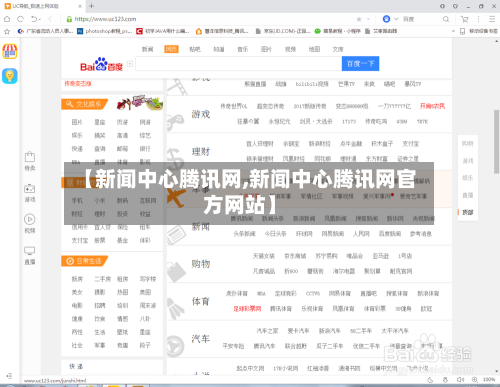The width and height of the screenshot is (500, 387).
Task: Click the undo-style back arrow icon
Action: 34,19
